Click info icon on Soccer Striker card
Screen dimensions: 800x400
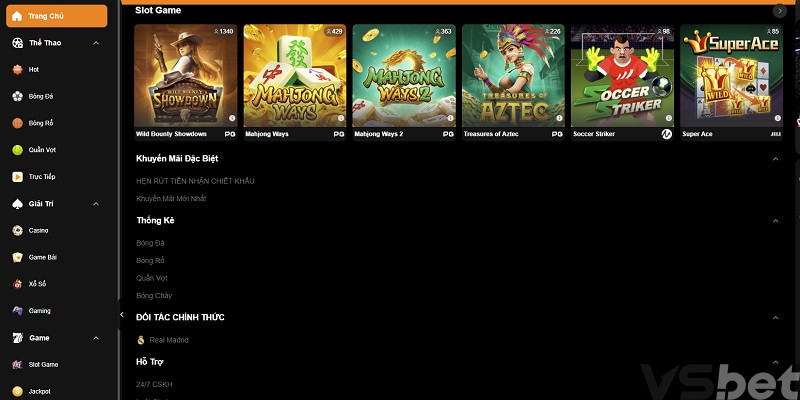(x=668, y=118)
